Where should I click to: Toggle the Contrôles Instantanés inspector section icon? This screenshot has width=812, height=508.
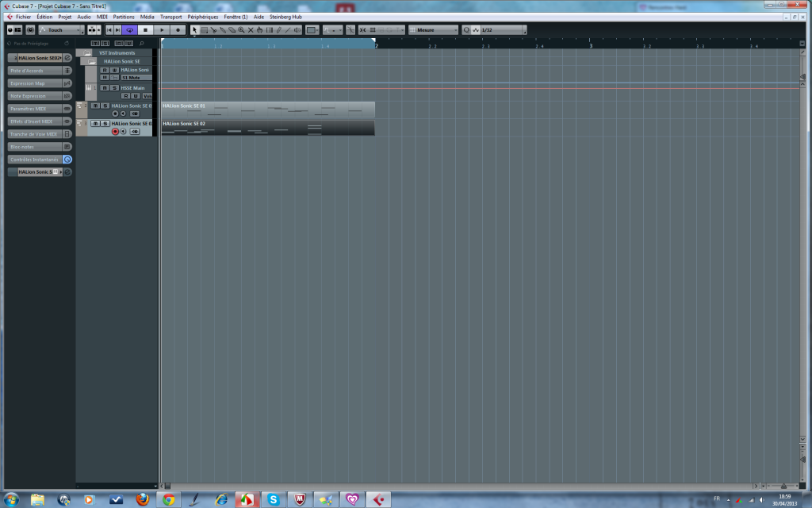pyautogui.click(x=67, y=160)
